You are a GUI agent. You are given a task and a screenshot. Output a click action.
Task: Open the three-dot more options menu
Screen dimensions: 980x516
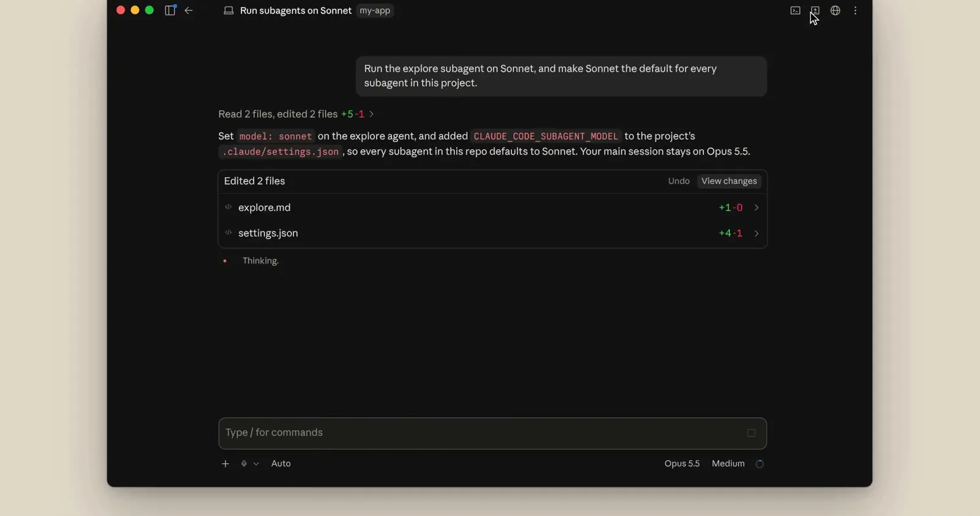pyautogui.click(x=856, y=10)
